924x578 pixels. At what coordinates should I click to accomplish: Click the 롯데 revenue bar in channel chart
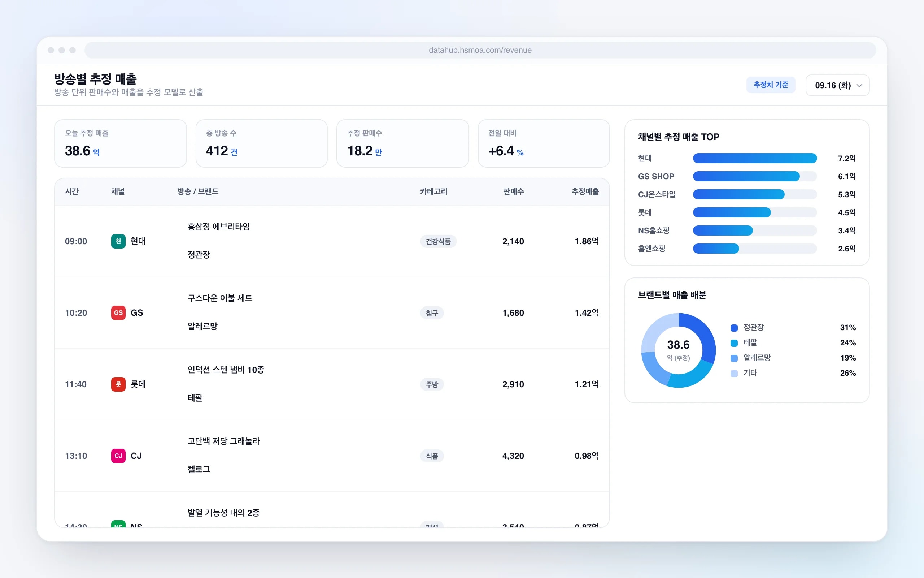732,212
